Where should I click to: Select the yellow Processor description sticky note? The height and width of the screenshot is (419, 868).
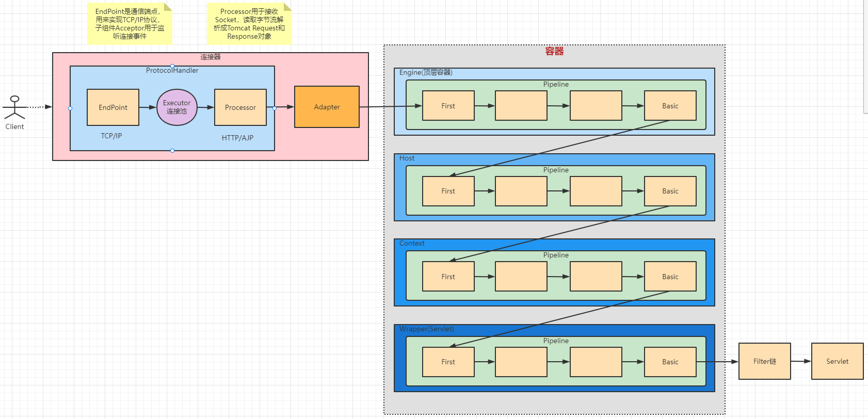pos(249,24)
